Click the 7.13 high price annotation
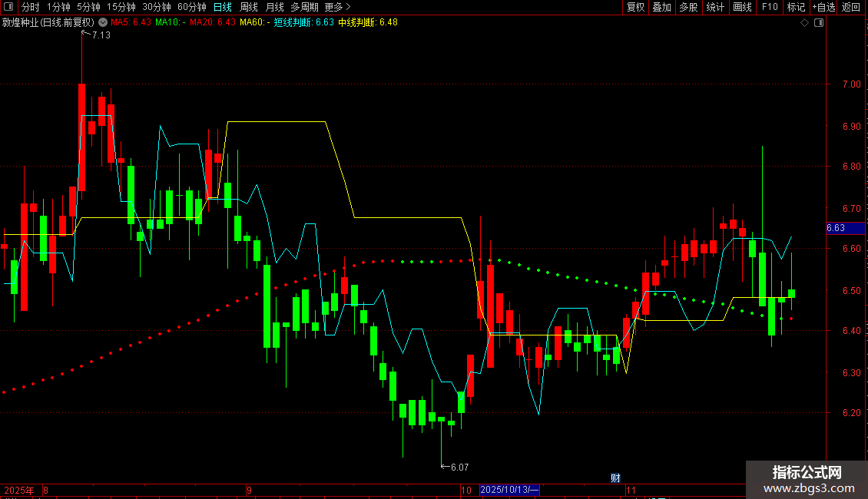The width and height of the screenshot is (868, 499). point(101,35)
